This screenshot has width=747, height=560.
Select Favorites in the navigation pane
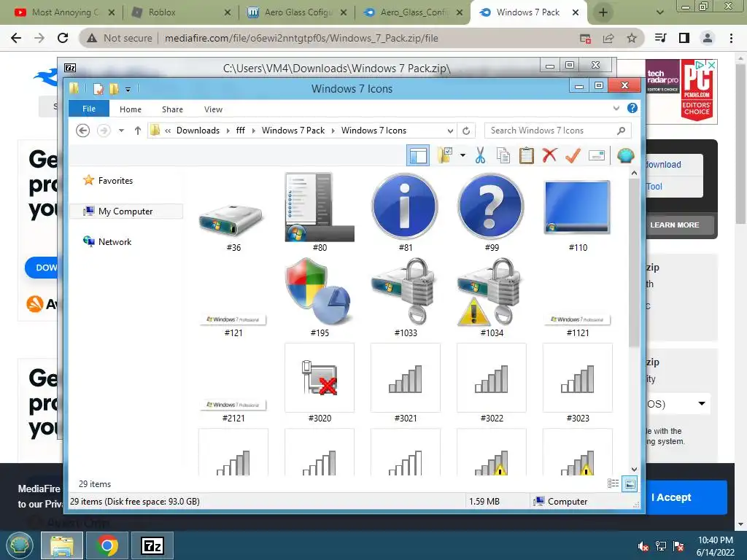[x=115, y=181]
